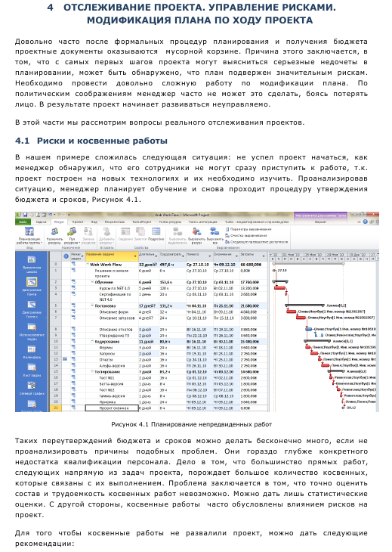The image size is (392, 552).
Task: Collapse the Web Work Flow summary task
Action: 88,265
